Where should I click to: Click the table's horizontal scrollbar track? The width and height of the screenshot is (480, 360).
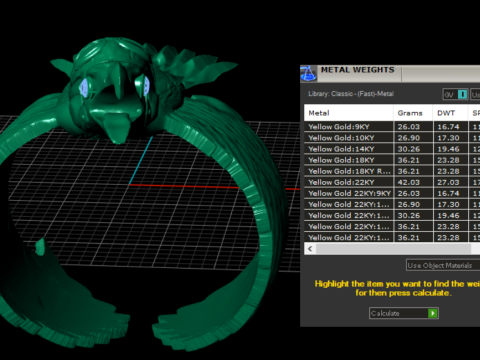[x=393, y=249]
